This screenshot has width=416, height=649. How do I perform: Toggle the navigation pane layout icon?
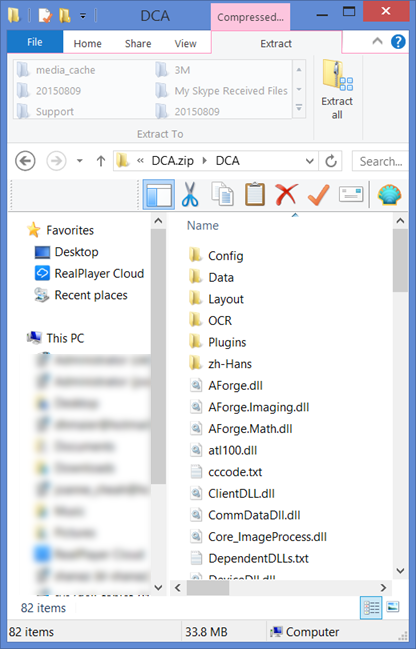tap(159, 195)
